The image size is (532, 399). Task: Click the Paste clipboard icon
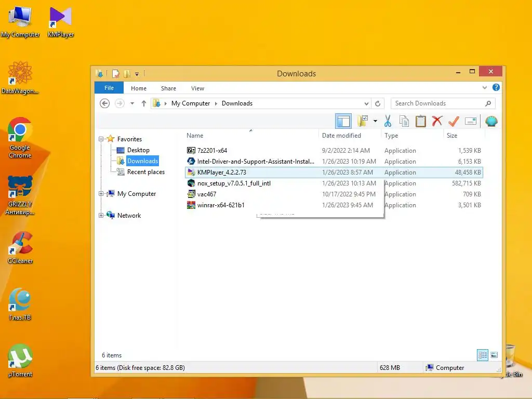click(x=421, y=121)
